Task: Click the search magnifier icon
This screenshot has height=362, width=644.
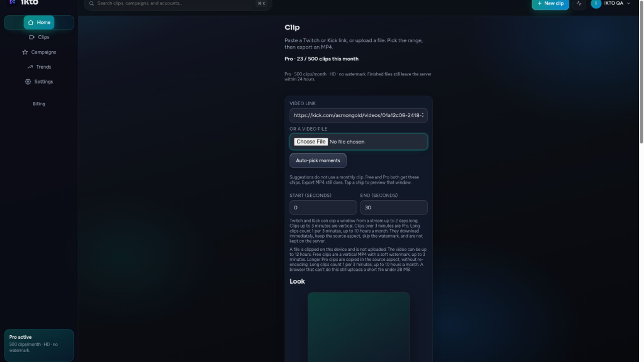Action: [x=92, y=3]
